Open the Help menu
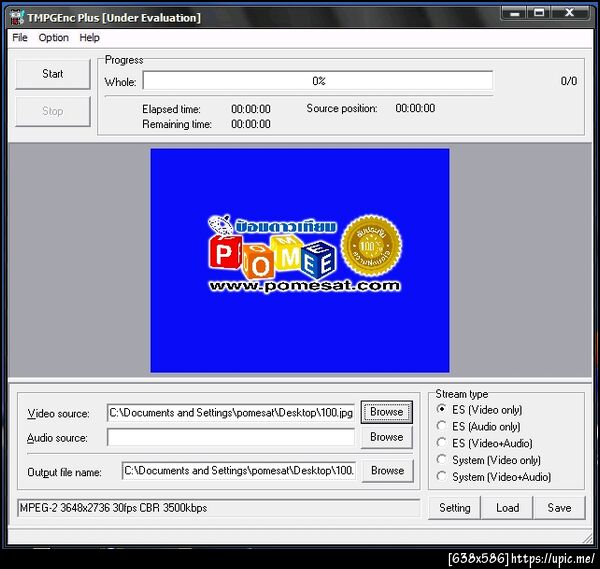The image size is (600, 569). click(x=90, y=37)
